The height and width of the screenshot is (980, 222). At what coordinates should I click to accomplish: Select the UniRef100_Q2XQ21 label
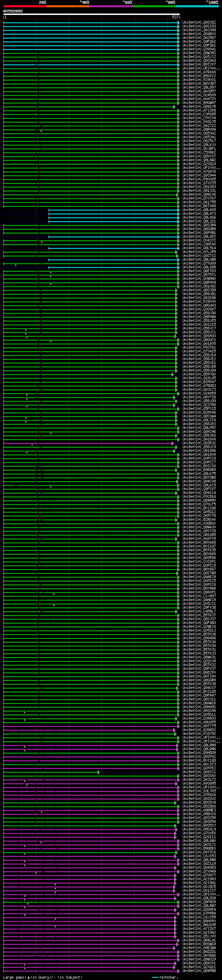199,967
